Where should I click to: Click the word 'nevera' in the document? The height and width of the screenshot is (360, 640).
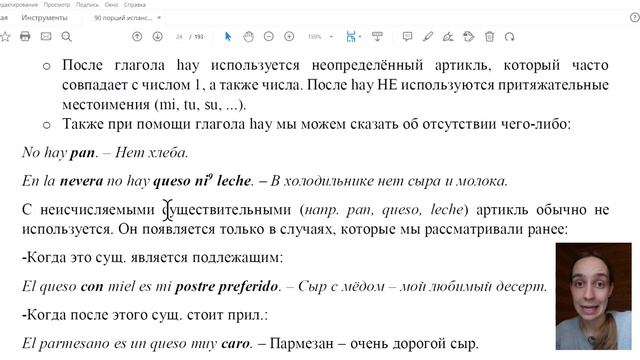click(81, 181)
